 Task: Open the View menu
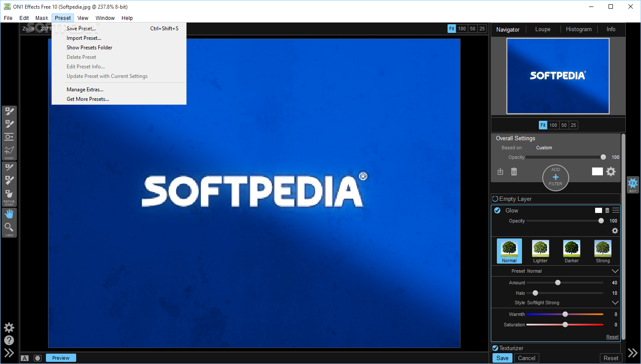tap(83, 18)
